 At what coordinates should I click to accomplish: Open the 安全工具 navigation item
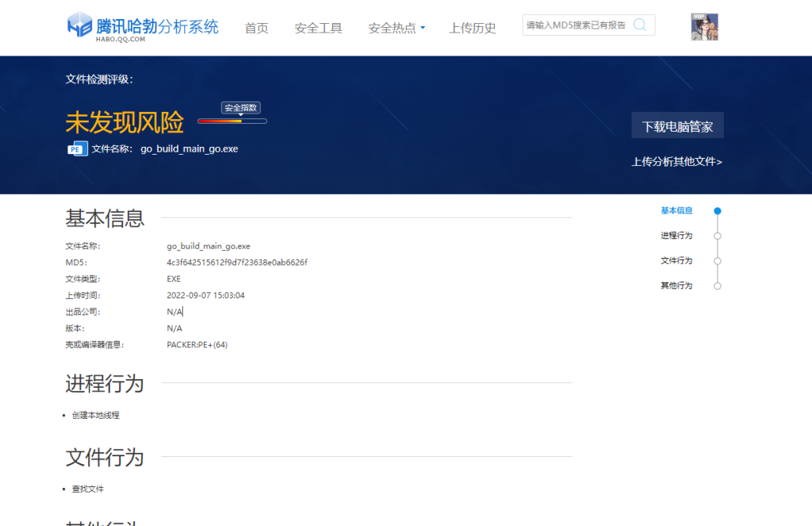point(317,27)
